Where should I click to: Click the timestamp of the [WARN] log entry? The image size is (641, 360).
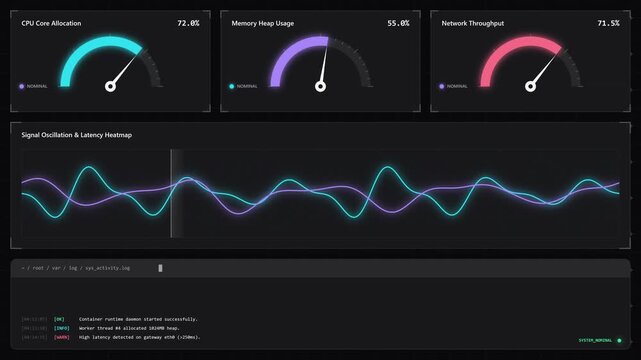point(34,337)
